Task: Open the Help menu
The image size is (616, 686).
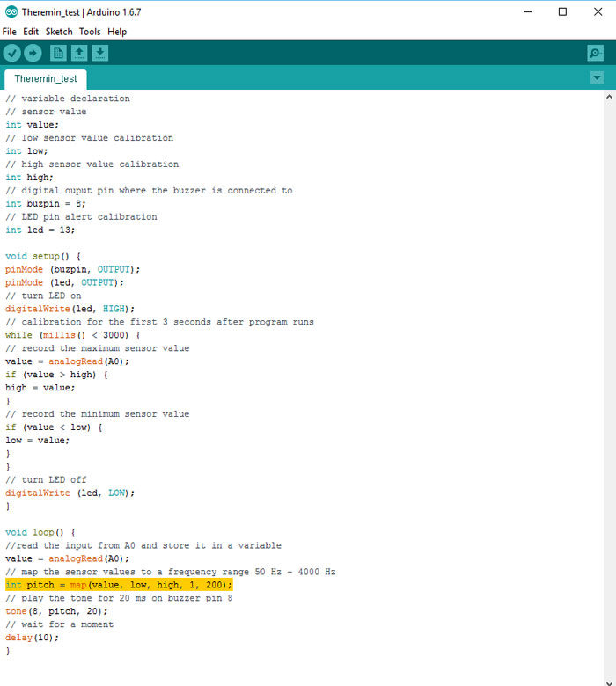Action: (117, 32)
